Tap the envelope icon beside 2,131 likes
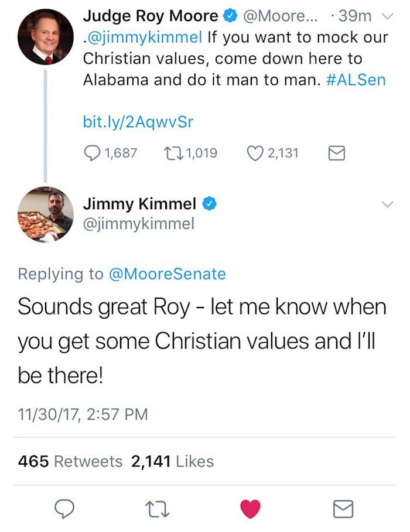The image size is (410, 532). [336, 154]
